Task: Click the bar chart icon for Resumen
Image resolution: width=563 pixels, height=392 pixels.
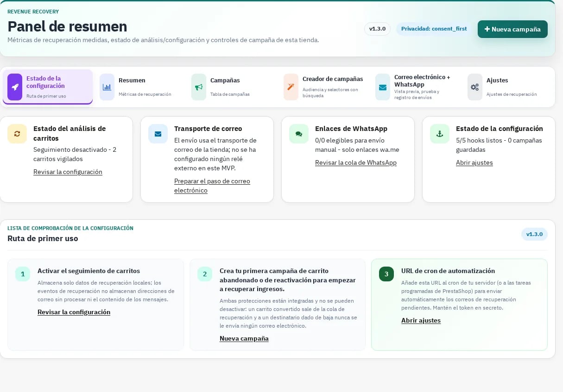Action: (x=107, y=87)
